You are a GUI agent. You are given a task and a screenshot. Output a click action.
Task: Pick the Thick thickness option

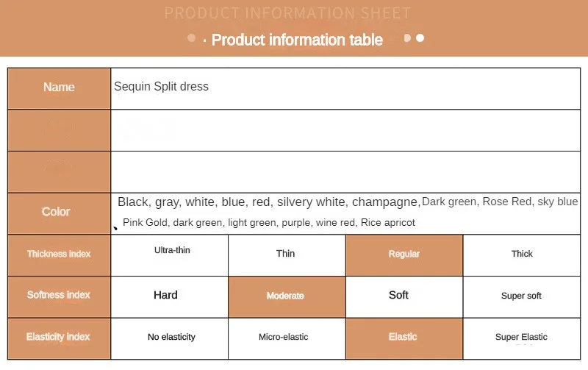click(522, 254)
